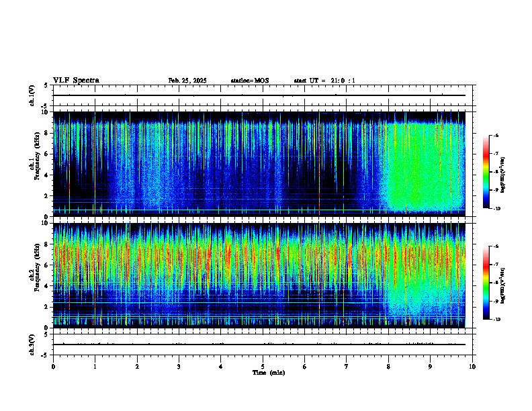Viewport: 532px width, 411px height.
Task: Select the ch.2 color bar "log(PSD)" label
Action: click(503, 285)
